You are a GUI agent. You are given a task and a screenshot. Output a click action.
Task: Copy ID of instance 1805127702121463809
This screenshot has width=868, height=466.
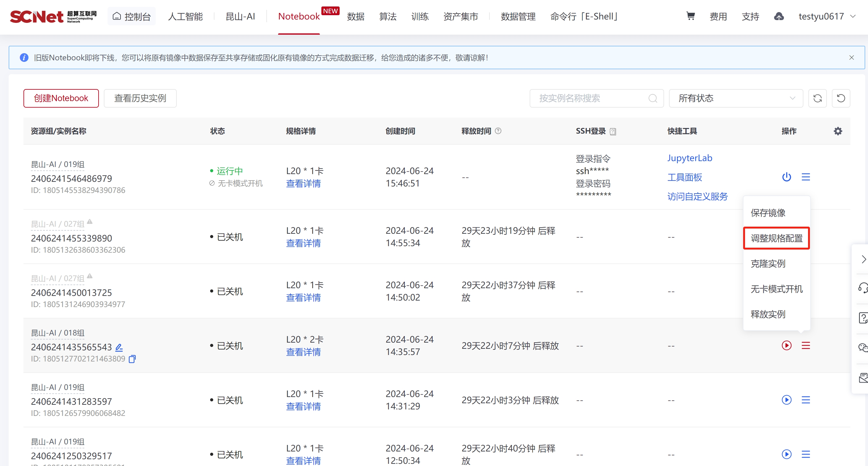coord(132,359)
